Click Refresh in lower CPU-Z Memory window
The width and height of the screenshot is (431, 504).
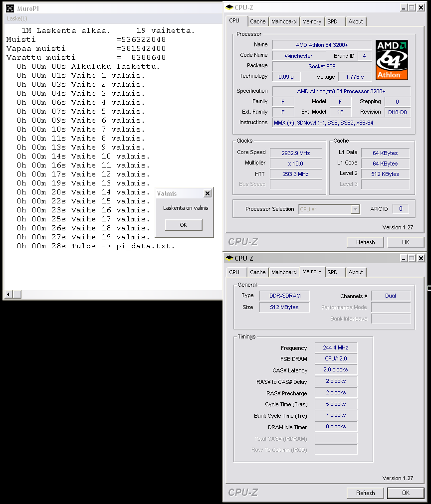point(365,493)
